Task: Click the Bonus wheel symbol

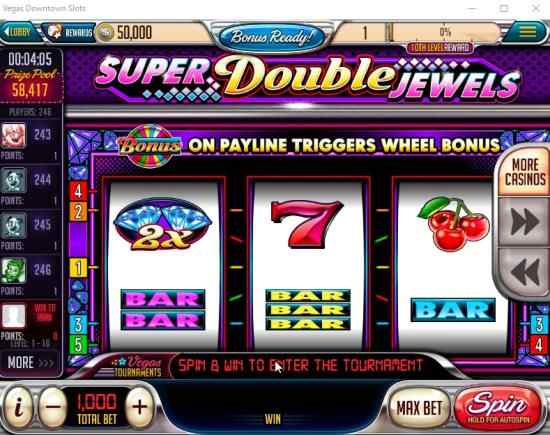Action: pos(150,146)
